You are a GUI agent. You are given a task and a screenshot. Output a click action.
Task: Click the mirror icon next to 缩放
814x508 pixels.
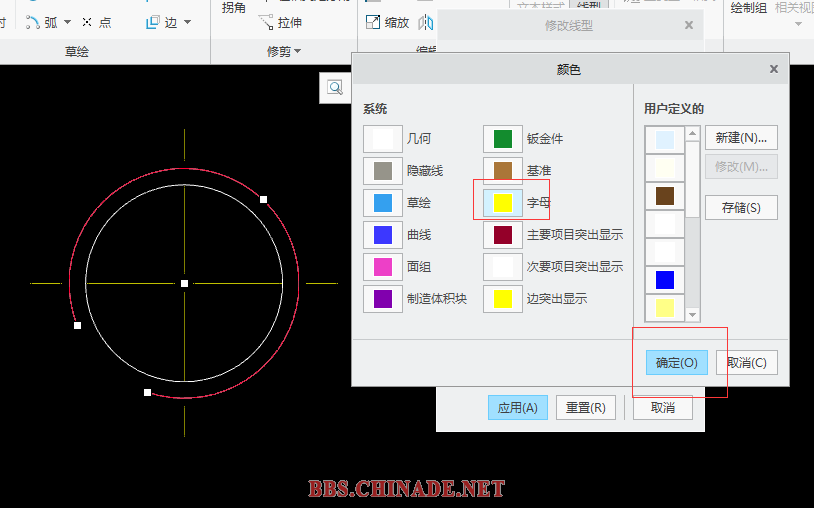click(426, 22)
